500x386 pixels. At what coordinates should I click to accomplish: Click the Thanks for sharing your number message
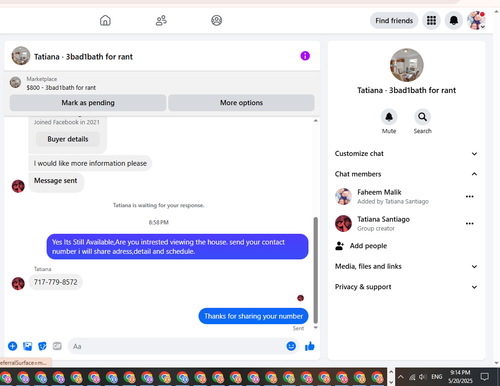pos(253,316)
